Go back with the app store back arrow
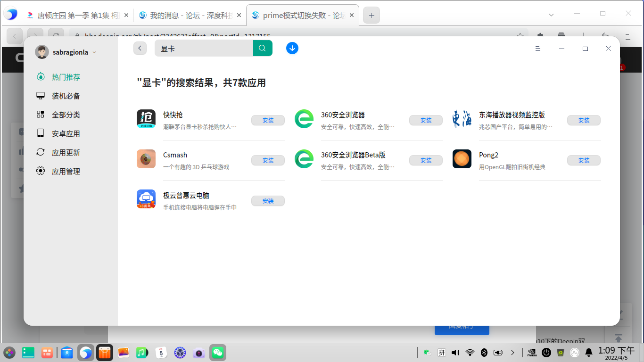Screen dimensions: 644x362 140,48
